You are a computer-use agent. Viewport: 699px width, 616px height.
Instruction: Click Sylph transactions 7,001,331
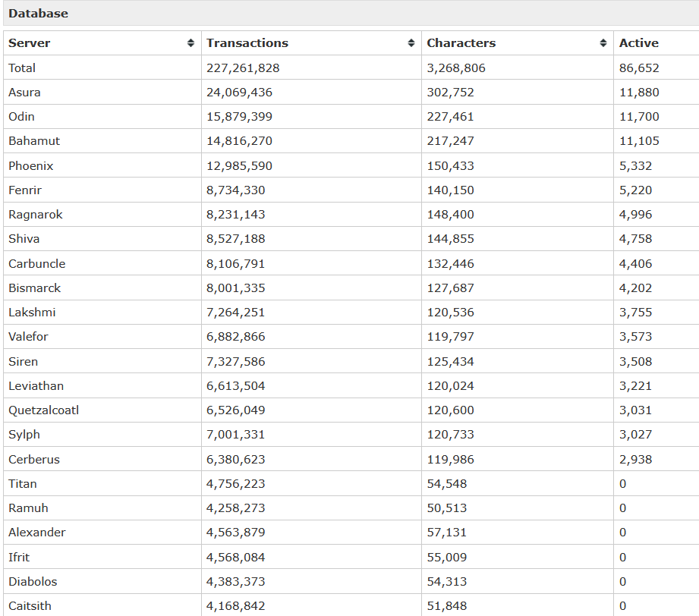pos(235,435)
